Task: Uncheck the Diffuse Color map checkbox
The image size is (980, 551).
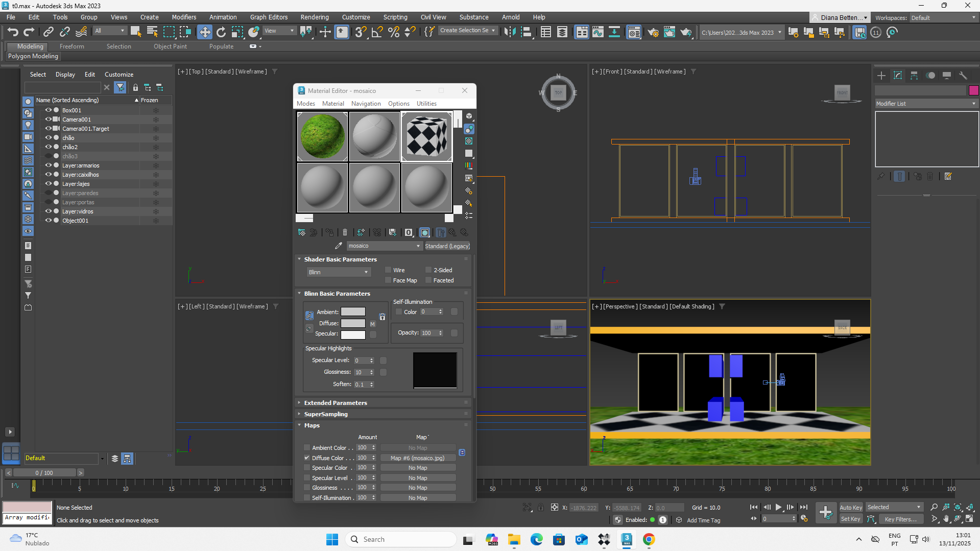Action: [307, 458]
